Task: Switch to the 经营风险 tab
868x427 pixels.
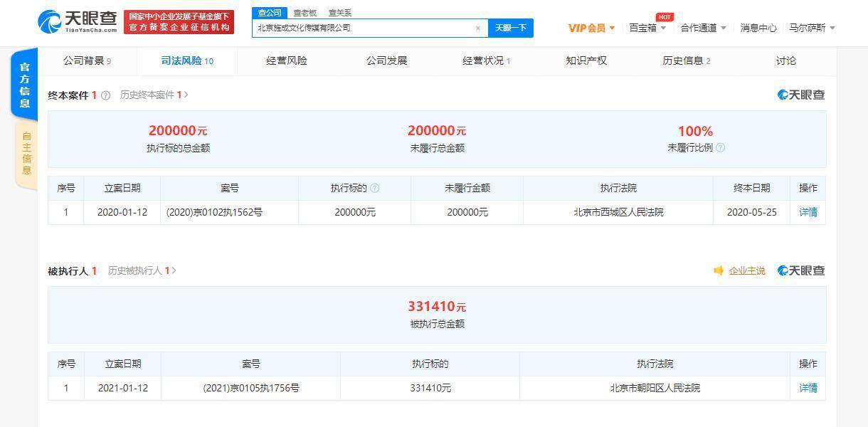Action: coord(287,61)
